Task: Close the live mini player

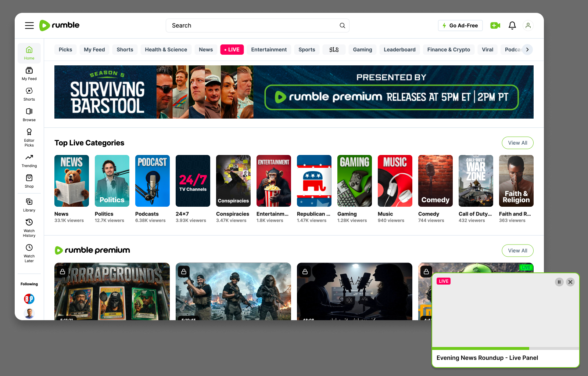Action: pyautogui.click(x=570, y=282)
